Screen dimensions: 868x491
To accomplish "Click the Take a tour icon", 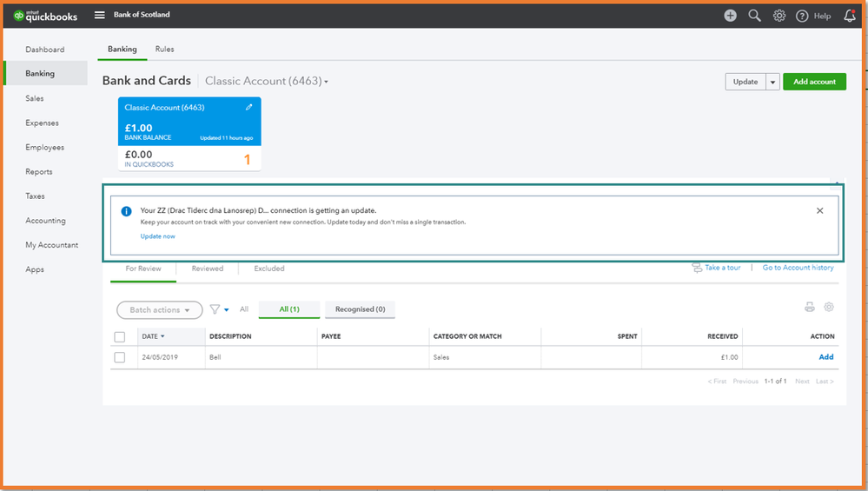I will (x=696, y=268).
